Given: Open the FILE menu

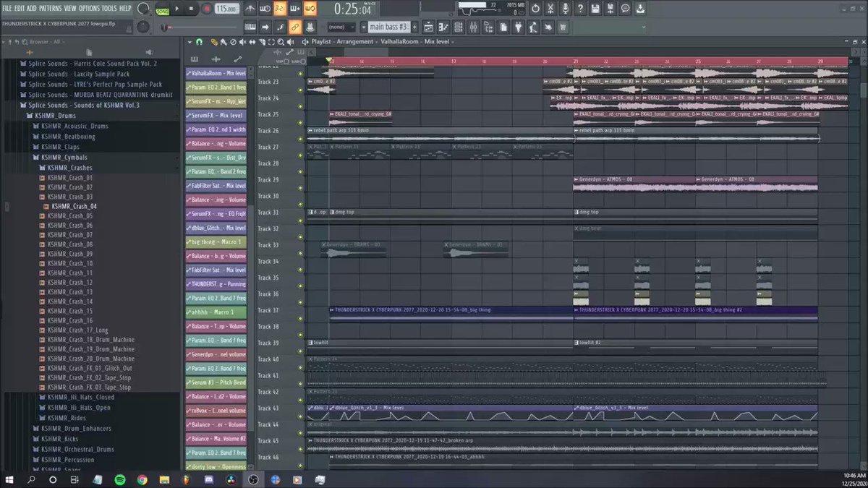Looking at the screenshot, I should tap(9, 8).
